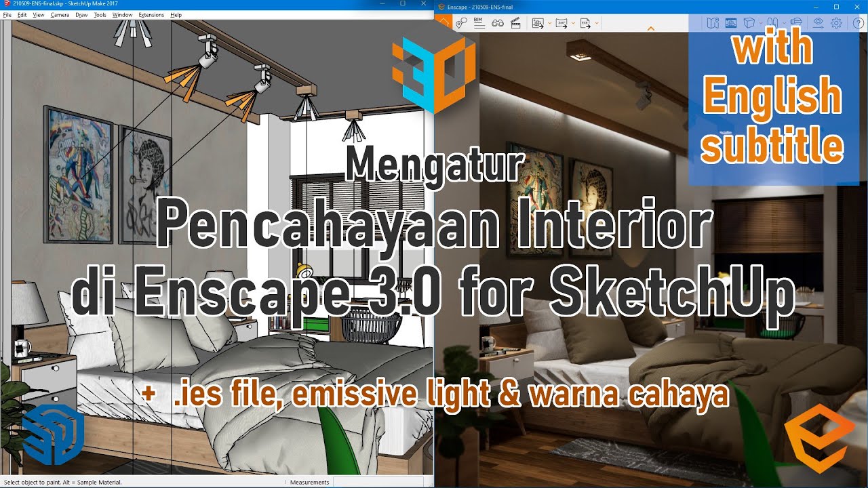Click the binoculars safe frame icon in Enscape

(497, 23)
